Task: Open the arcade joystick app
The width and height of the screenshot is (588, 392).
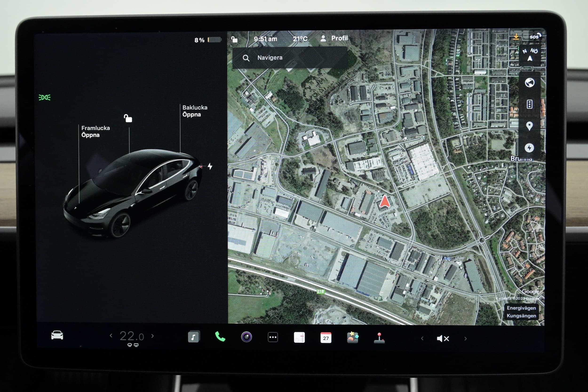Action: [x=379, y=338]
